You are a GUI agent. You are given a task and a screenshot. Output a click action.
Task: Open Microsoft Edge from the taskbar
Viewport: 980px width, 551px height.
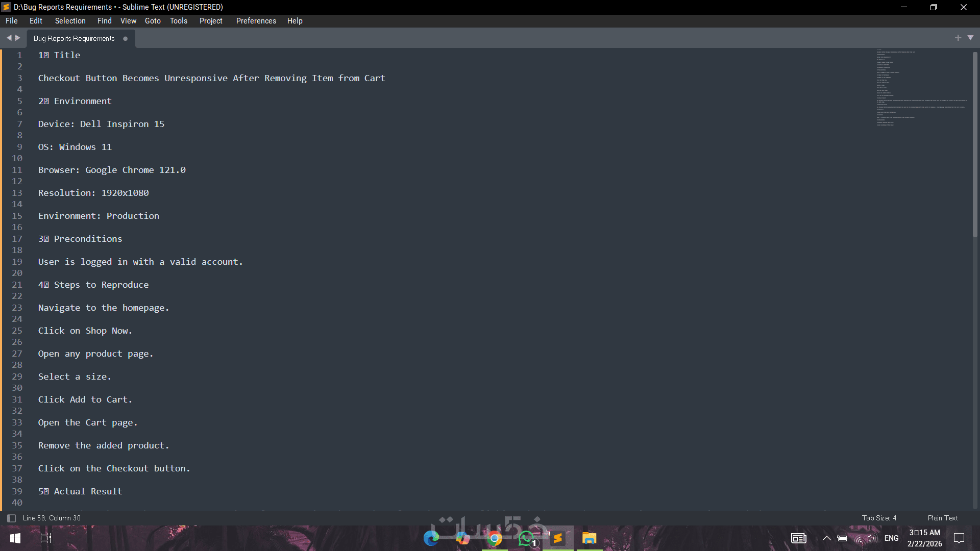(431, 538)
